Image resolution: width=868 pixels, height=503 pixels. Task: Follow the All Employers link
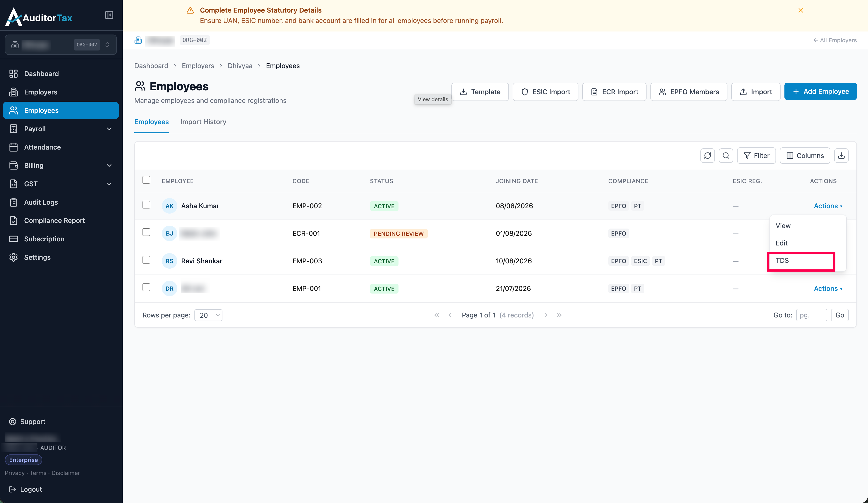click(835, 40)
